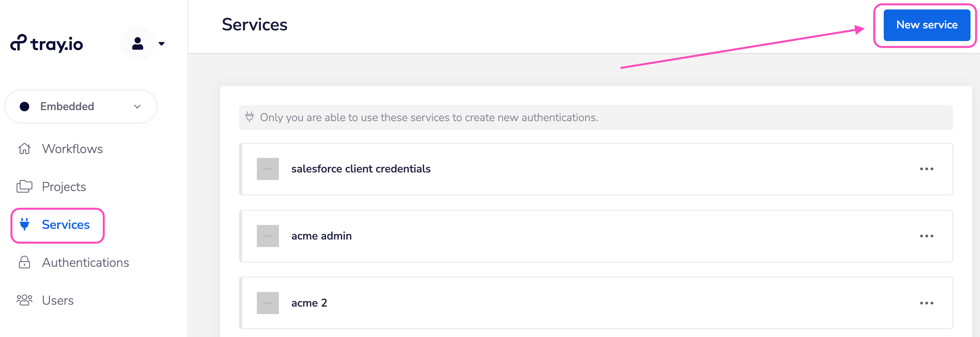Click the tray.io logo
The image size is (980, 337).
pyautogui.click(x=47, y=43)
